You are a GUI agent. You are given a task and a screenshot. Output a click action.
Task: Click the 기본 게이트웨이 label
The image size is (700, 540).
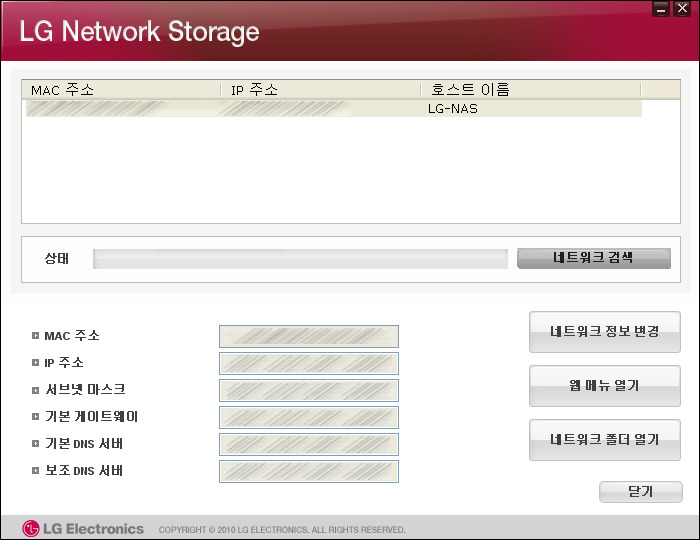point(92,416)
